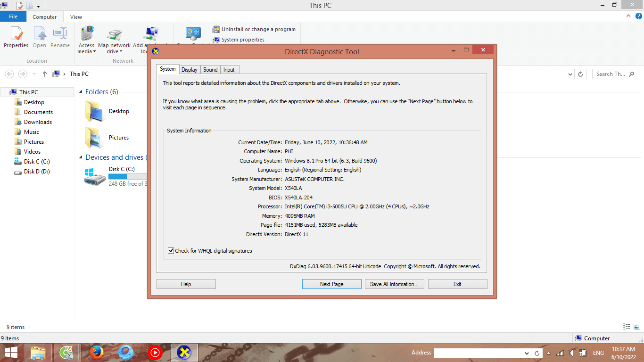Open the Display tab in DirectX Diagnostic Tool
The width and height of the screenshot is (644, 362).
(190, 70)
